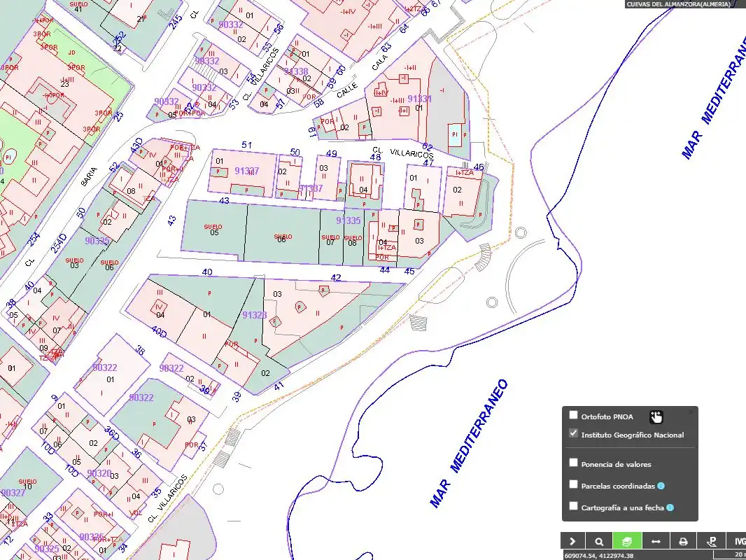Click parcel block label 90335
The width and height of the screenshot is (746, 560).
tap(97, 241)
